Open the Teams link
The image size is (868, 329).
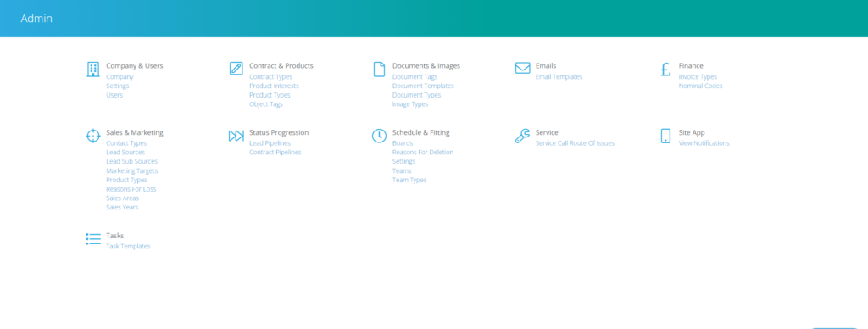[x=402, y=170]
